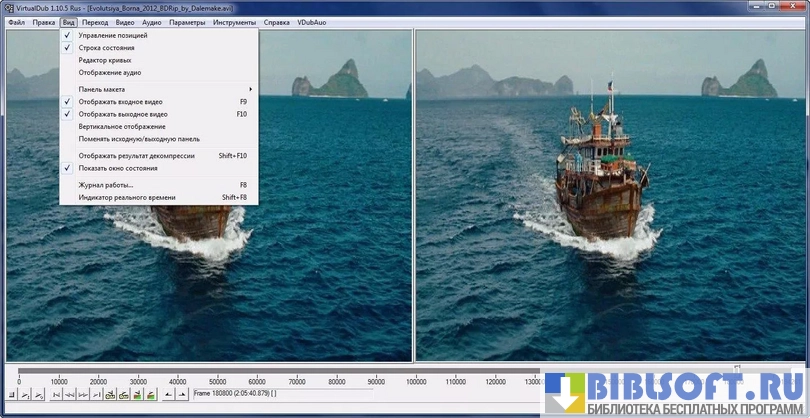This screenshot has width=810, height=418.
Task: Jump to the end of the video
Action: (x=96, y=395)
